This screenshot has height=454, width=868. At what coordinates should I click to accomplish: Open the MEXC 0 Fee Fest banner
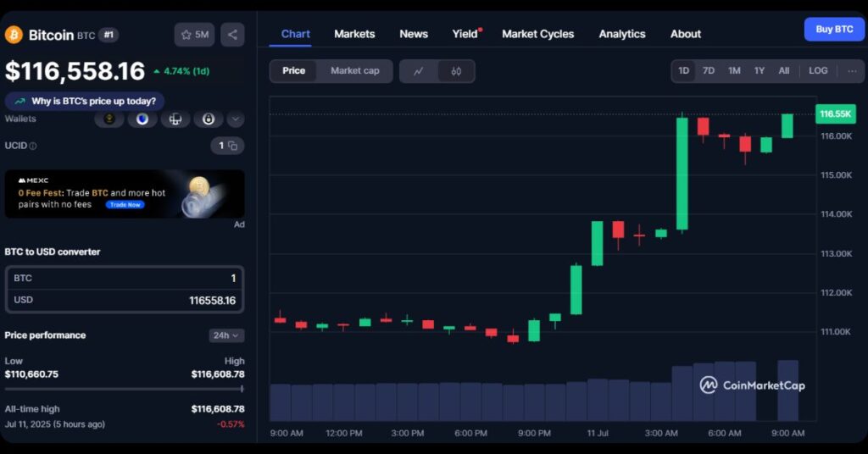point(125,194)
